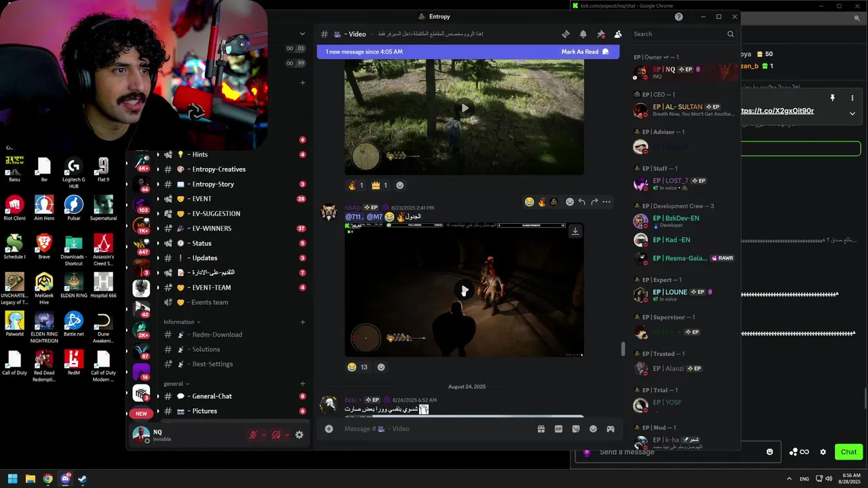The image size is (868, 488).
Task: Click the NEW unread servers pill
Action: [141, 413]
